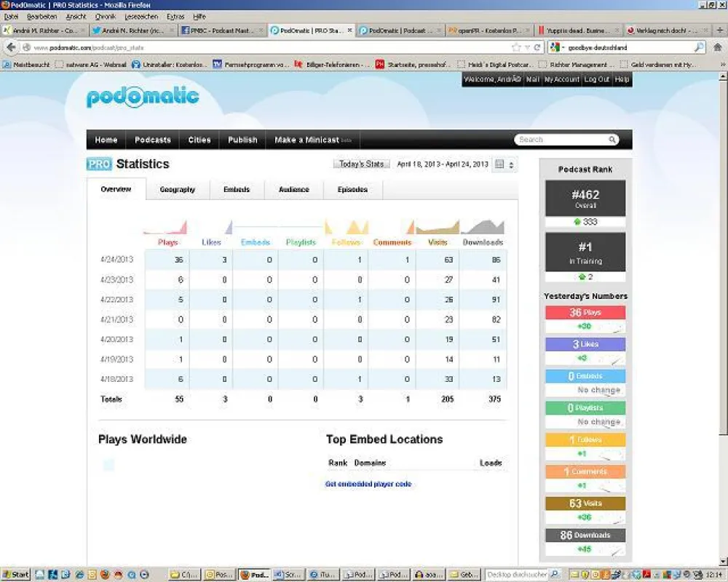The width and height of the screenshot is (728, 582).
Task: Open the Fernsehprogramm bookmark
Action: click(251, 65)
